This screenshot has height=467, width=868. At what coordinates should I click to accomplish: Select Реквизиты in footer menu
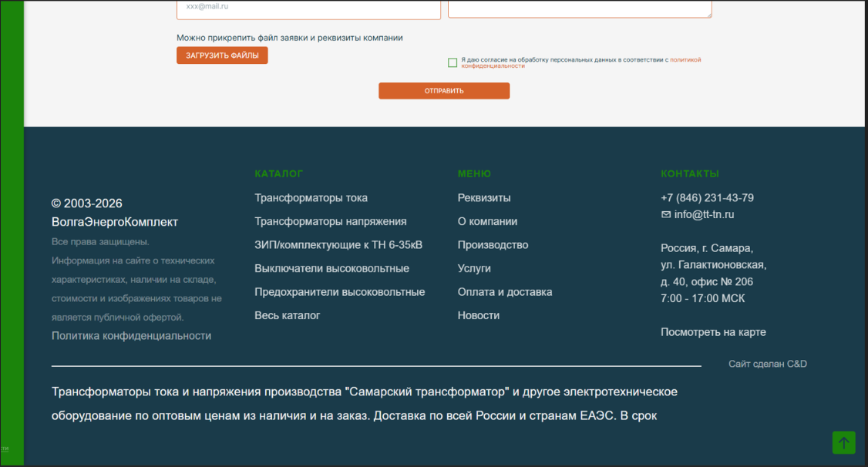tap(484, 197)
